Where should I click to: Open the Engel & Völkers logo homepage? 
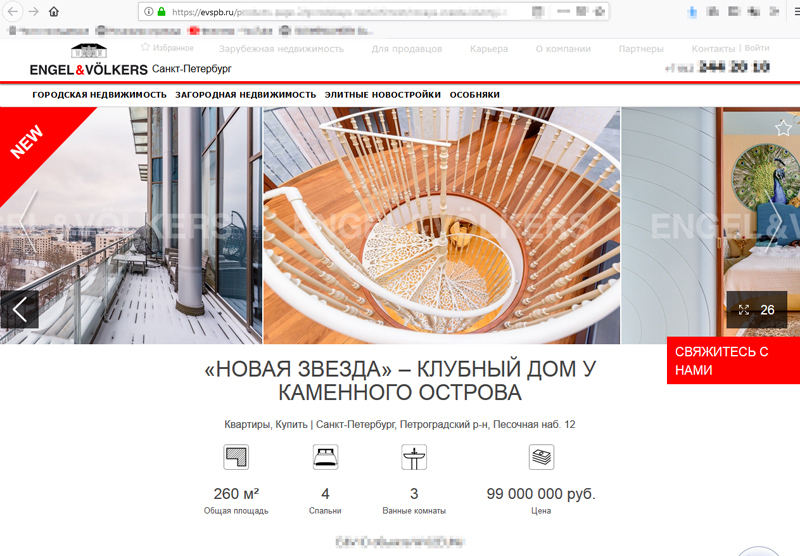pos(89,61)
